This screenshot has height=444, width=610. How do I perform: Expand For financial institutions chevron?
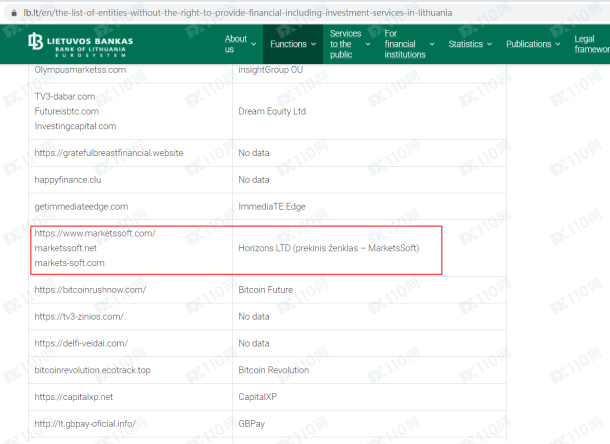pyautogui.click(x=432, y=44)
